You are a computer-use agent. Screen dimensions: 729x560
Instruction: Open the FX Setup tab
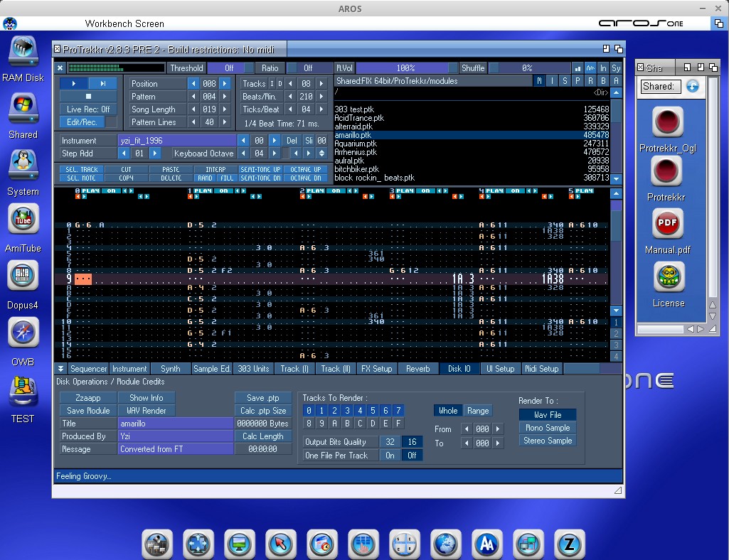click(376, 369)
